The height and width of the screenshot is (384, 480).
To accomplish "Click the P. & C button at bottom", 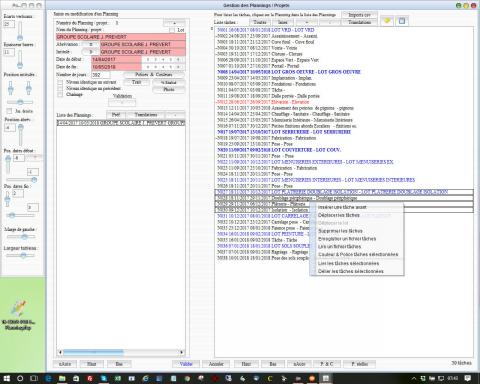I will point(326,364).
